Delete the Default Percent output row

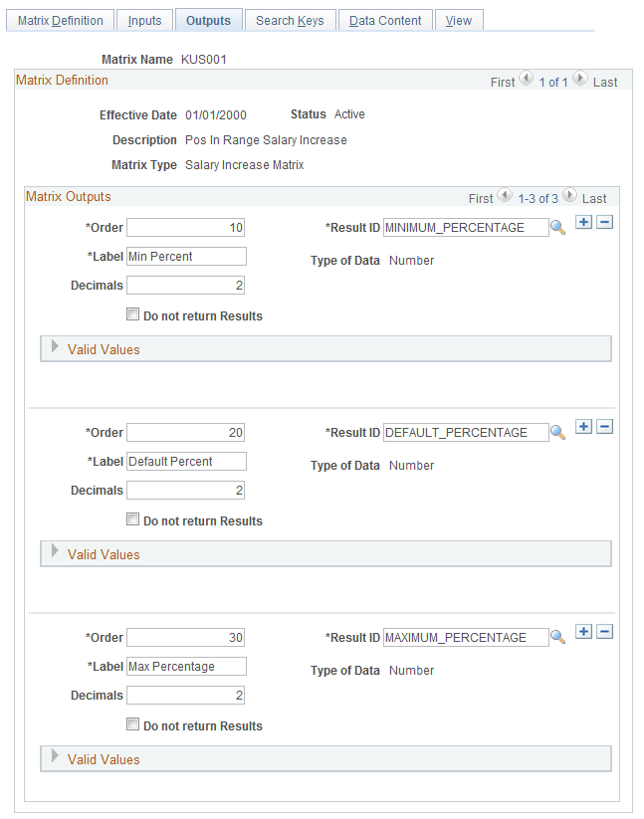(x=604, y=427)
